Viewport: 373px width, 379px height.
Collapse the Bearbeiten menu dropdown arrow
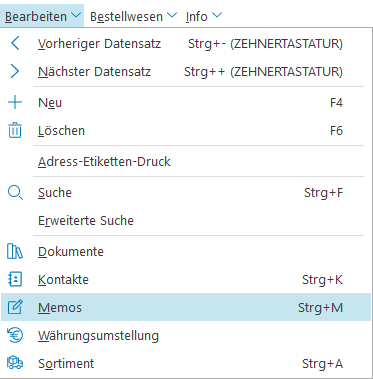coord(76,15)
